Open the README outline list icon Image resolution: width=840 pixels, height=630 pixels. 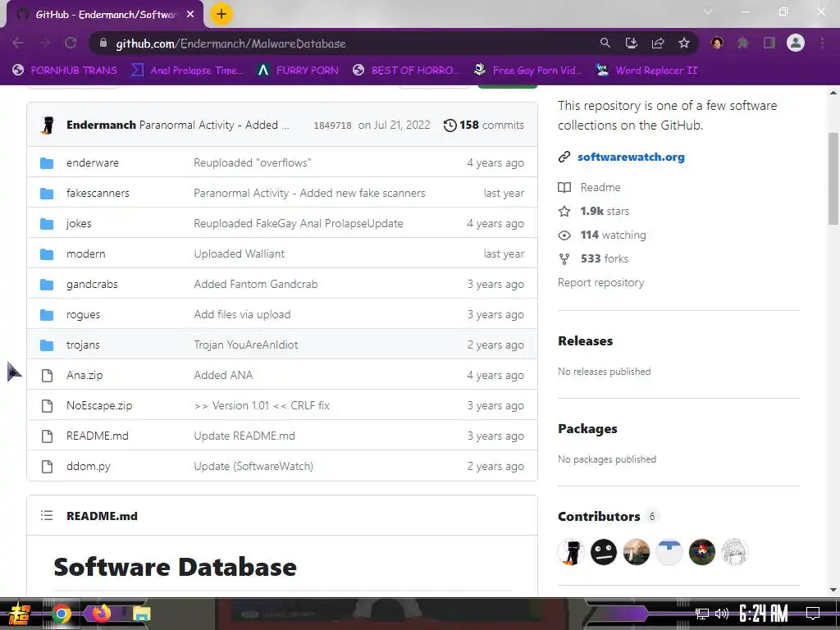47,515
